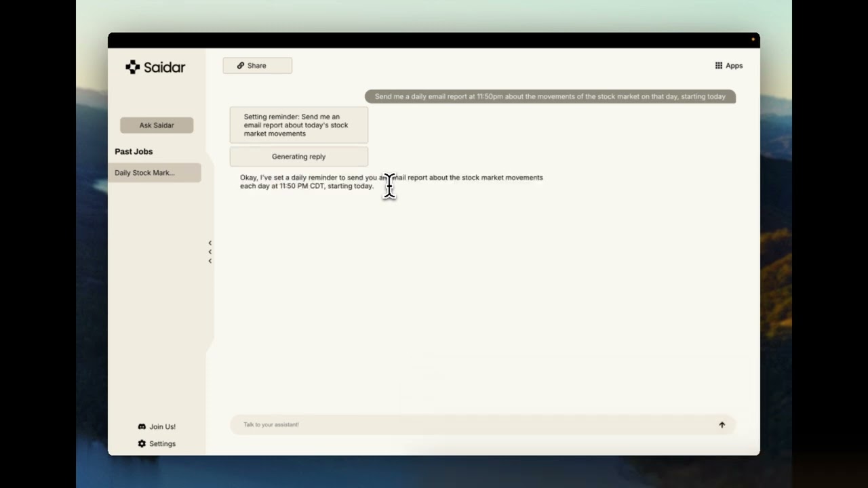Click the Join Us! label
The image size is (868, 488).
[x=163, y=427]
